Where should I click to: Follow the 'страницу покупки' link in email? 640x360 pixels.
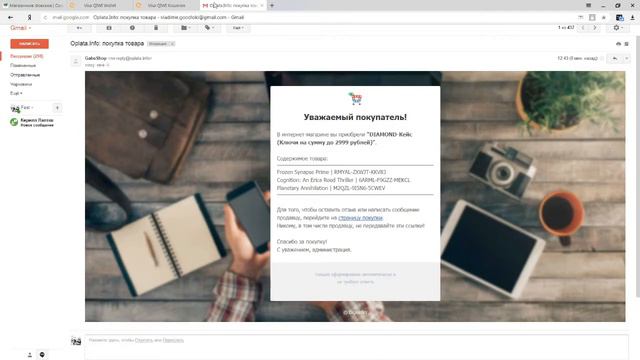coord(360,218)
